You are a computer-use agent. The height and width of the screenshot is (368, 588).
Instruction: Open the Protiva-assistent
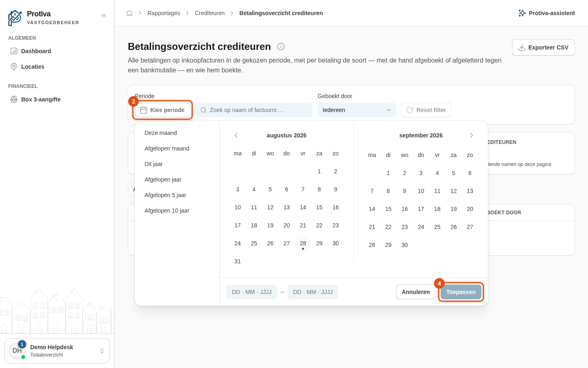click(546, 13)
